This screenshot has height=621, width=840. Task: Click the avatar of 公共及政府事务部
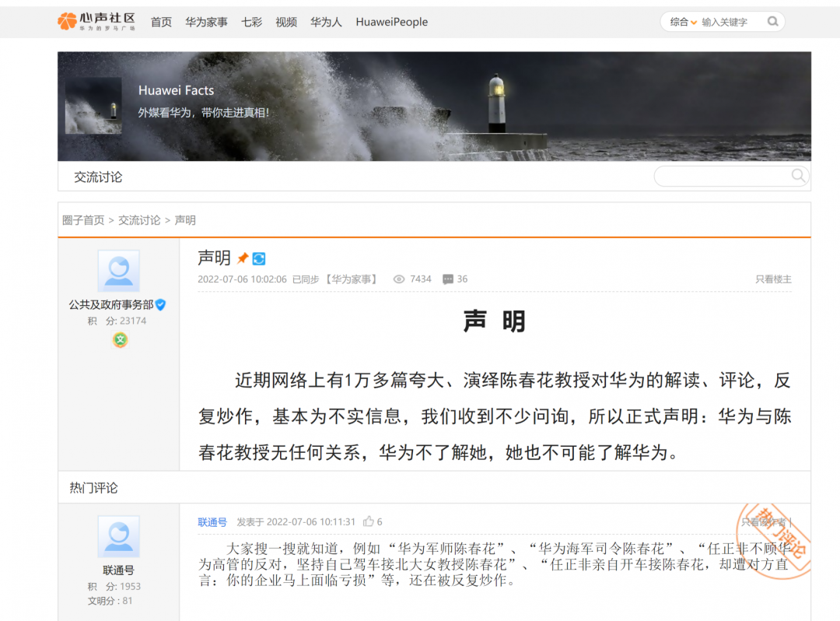click(x=118, y=271)
